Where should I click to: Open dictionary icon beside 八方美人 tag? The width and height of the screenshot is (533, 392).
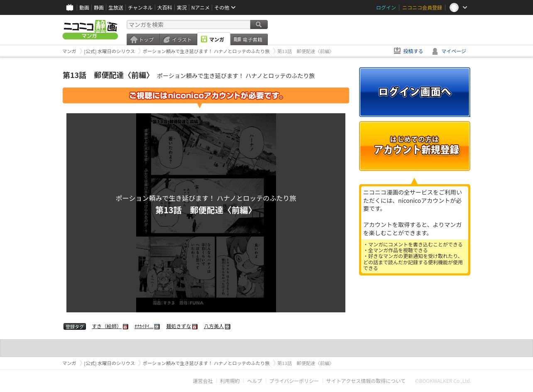pos(227,326)
